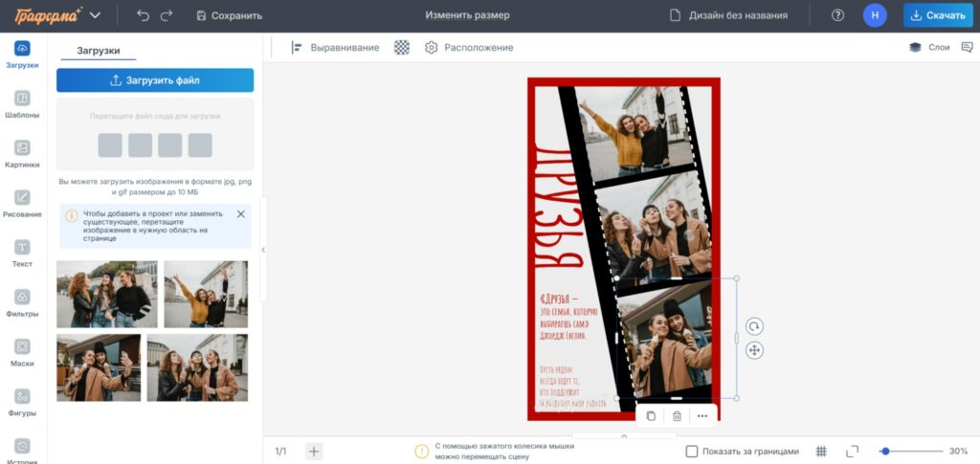Image resolution: width=980 pixels, height=464 pixels.
Task: Open the Текст text tool
Action: [22, 254]
